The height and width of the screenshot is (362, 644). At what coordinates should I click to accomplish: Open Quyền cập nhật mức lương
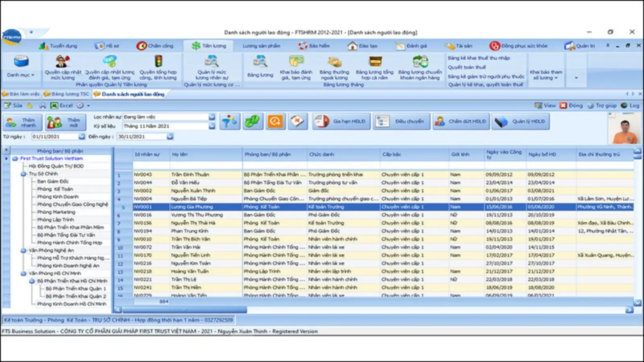(x=63, y=68)
